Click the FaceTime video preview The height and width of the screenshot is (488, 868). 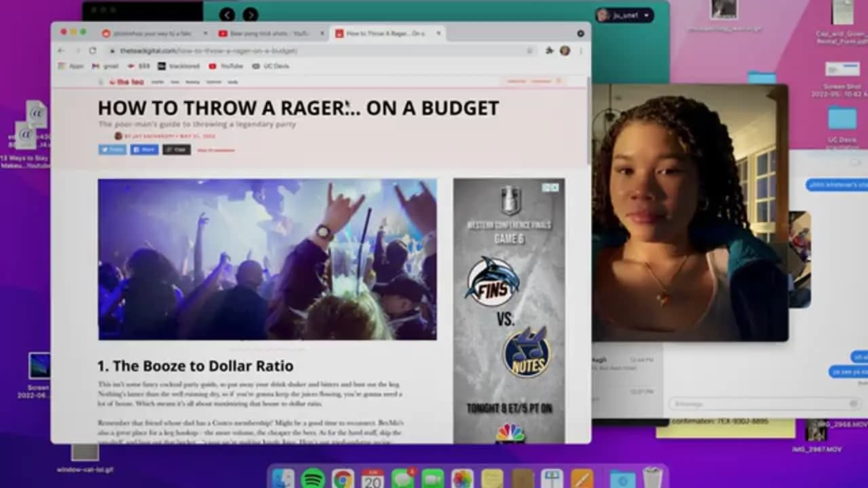pos(690,213)
